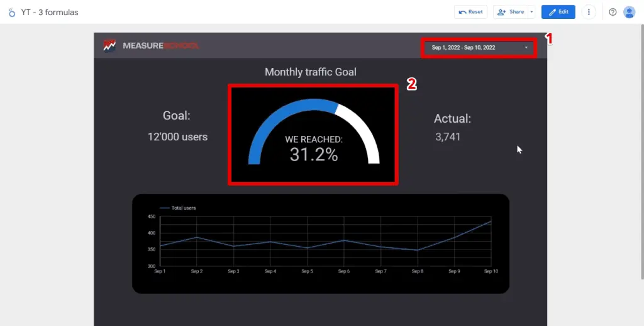Open the Help menu icon
This screenshot has width=644, height=326.
click(613, 12)
